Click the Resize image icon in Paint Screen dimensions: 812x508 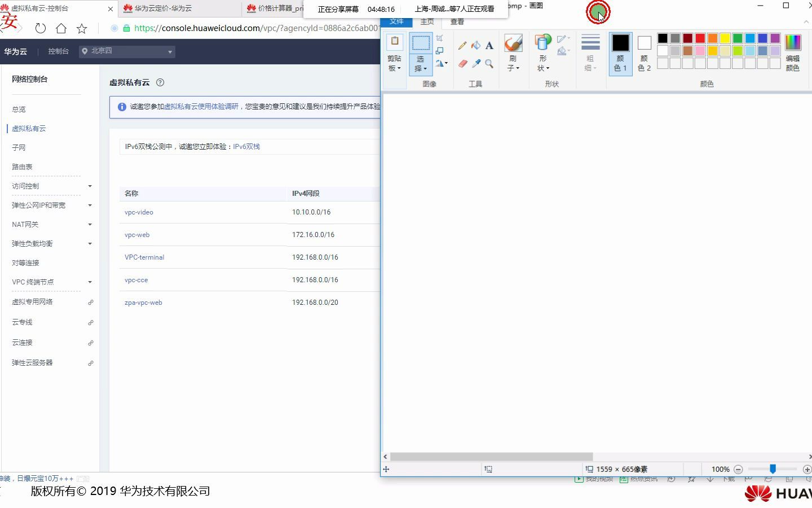pyautogui.click(x=440, y=51)
